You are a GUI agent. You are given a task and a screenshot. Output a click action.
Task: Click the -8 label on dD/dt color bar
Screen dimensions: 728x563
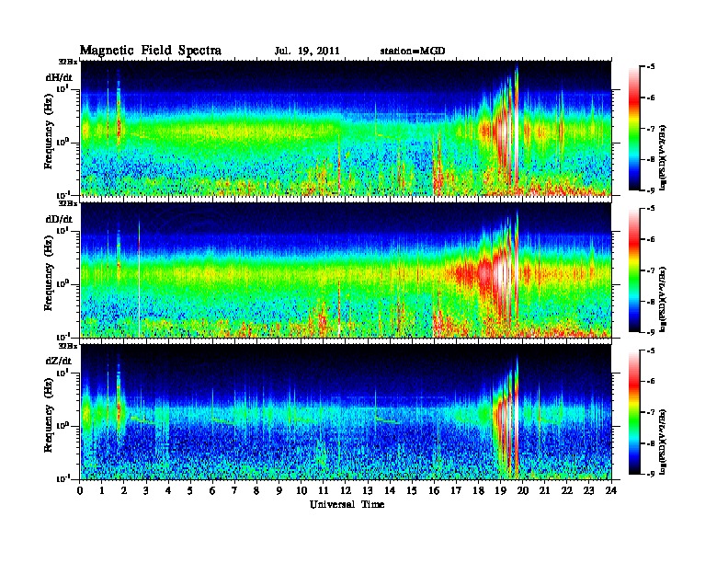pyautogui.click(x=650, y=302)
